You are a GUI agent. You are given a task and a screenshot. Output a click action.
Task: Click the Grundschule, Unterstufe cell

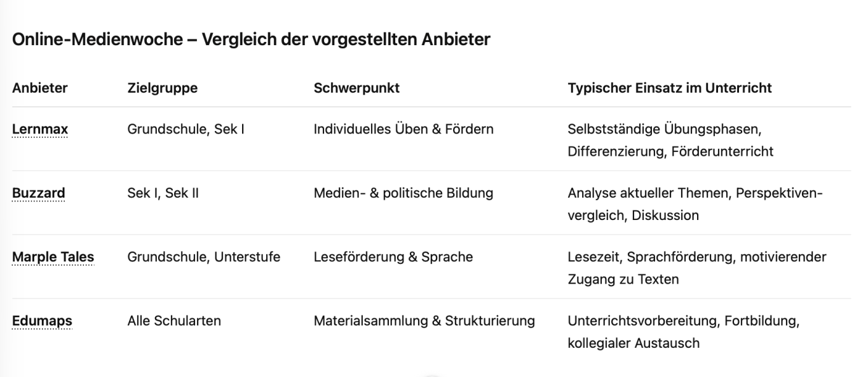point(203,257)
